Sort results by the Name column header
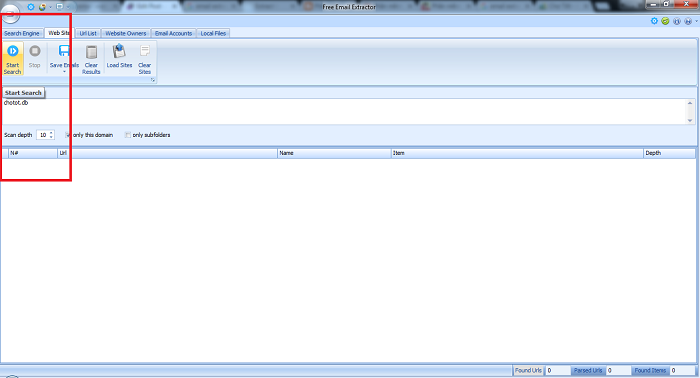The image size is (700, 378). pyautogui.click(x=334, y=153)
